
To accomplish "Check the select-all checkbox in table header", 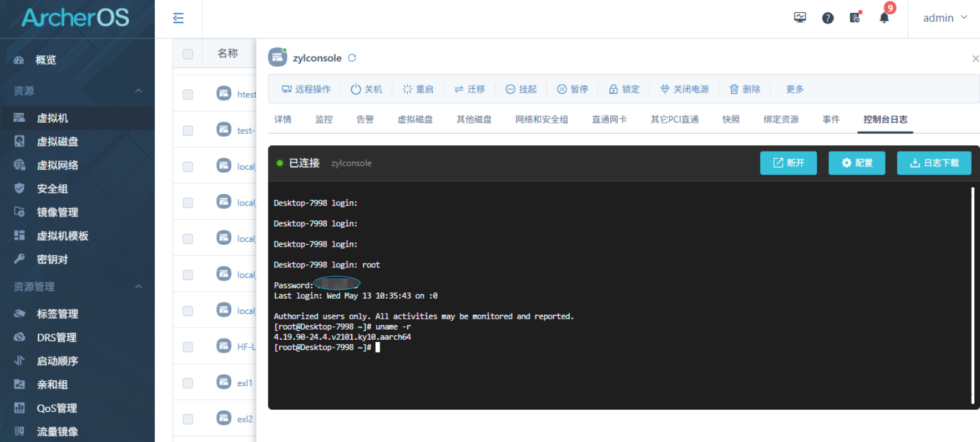I will click(x=188, y=54).
